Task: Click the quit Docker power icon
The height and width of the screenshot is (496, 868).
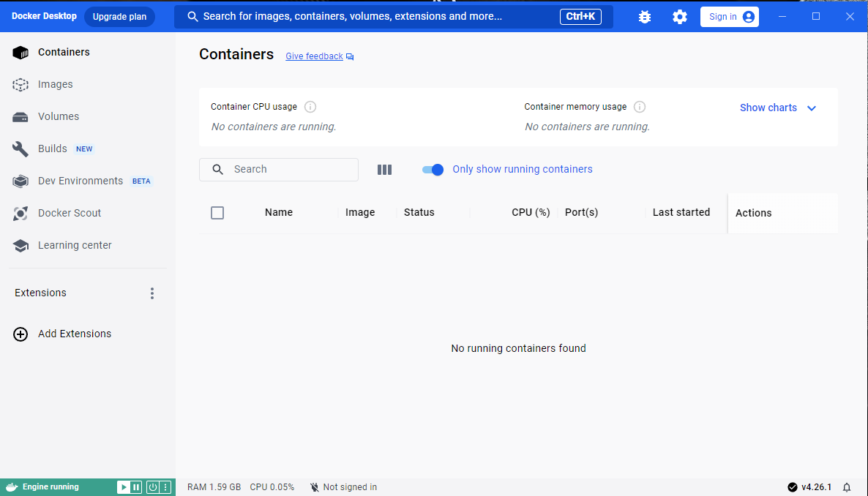Action: click(152, 487)
